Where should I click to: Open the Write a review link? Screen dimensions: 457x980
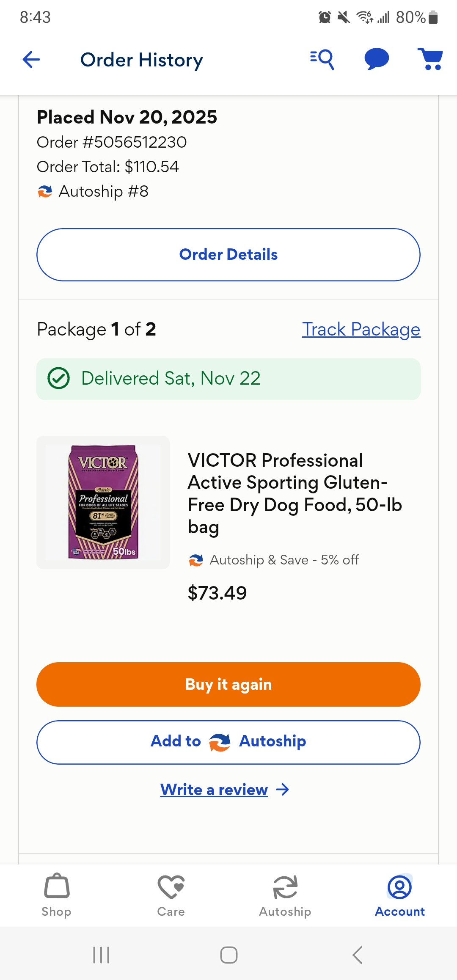[x=214, y=790]
